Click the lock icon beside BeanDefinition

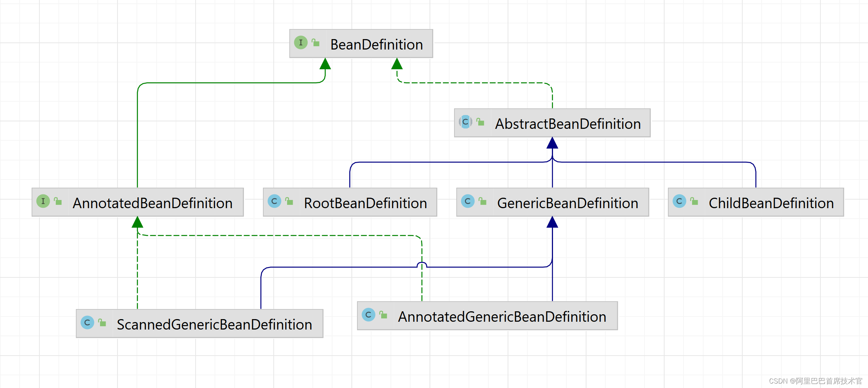[x=315, y=42]
